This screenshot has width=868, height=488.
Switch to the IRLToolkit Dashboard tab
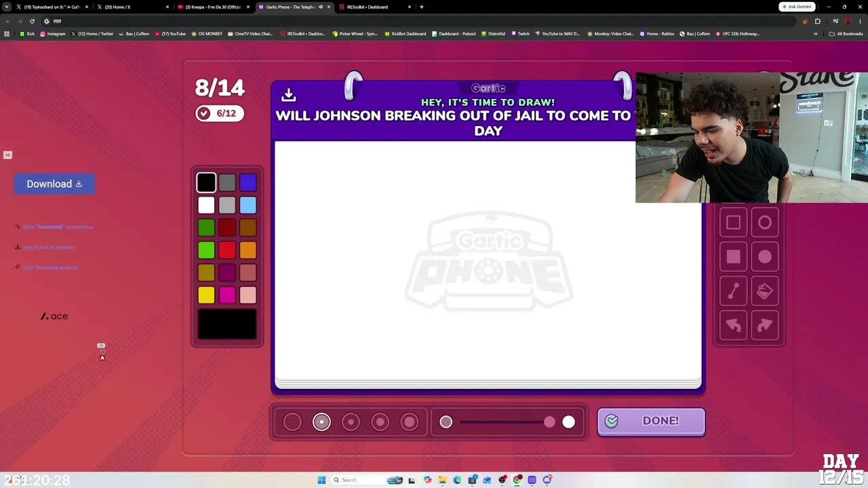click(x=374, y=7)
